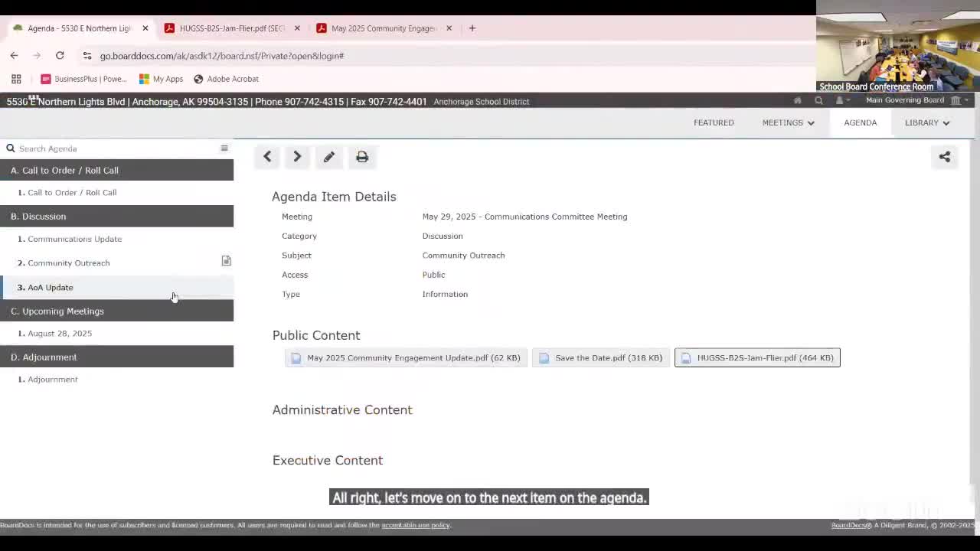Click the Search Agenda field

click(115, 148)
